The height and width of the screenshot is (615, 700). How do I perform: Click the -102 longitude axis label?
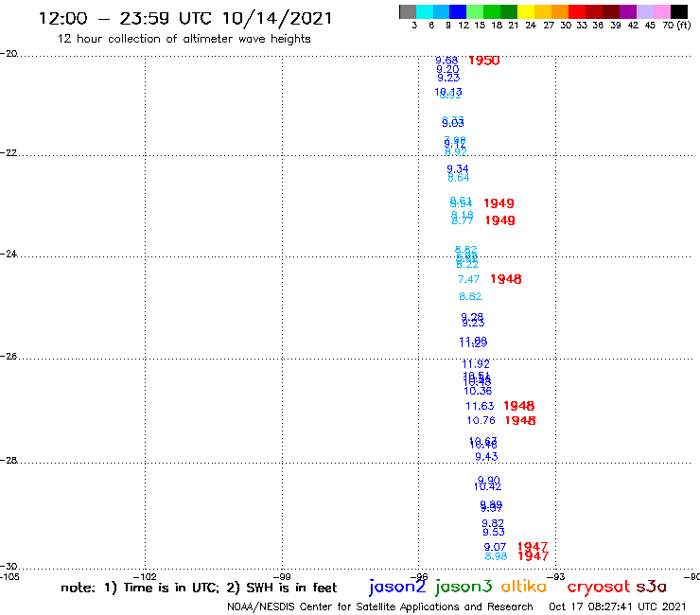(x=145, y=576)
